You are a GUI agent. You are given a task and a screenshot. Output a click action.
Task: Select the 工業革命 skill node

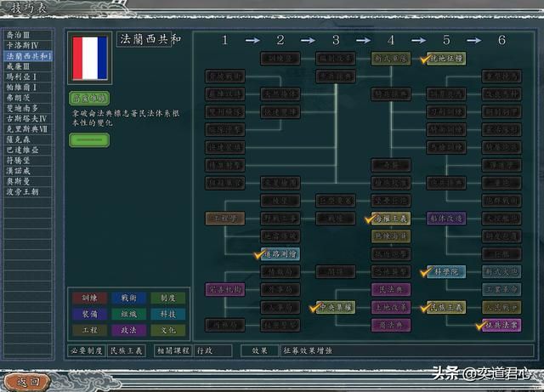[501, 290]
